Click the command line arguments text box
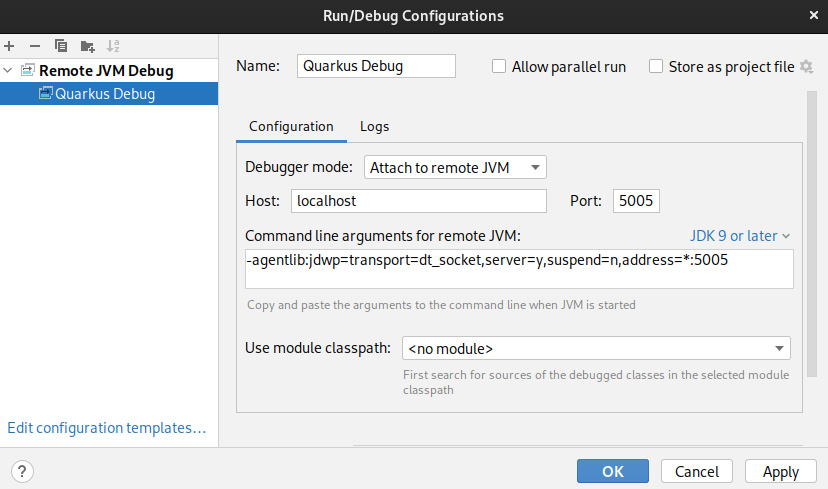828x489 pixels. 519,269
